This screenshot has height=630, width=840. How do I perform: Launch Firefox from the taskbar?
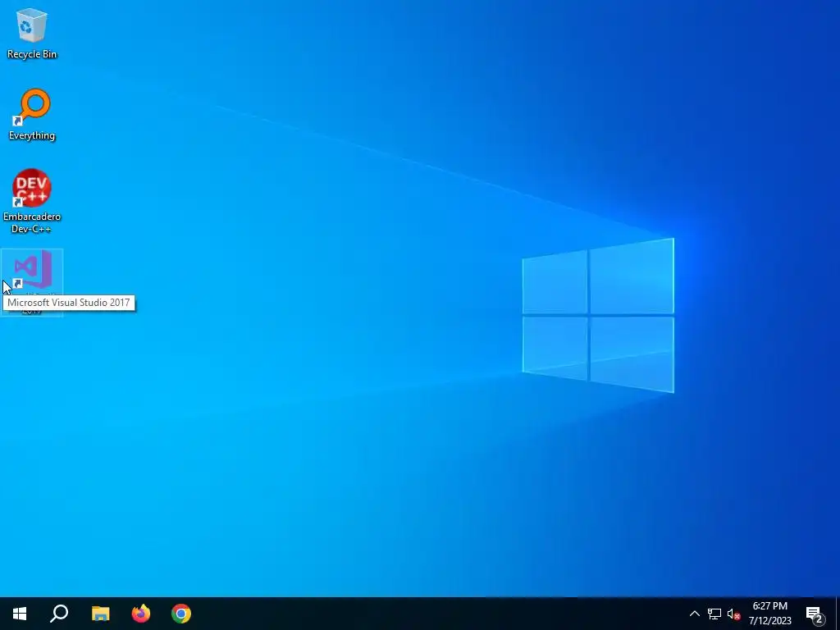pos(141,614)
